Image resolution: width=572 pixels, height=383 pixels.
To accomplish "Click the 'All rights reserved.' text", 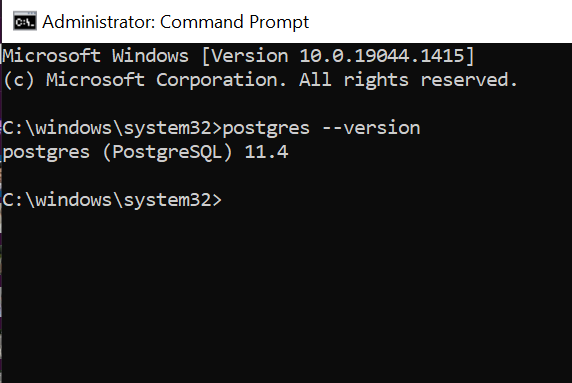I will coord(408,80).
